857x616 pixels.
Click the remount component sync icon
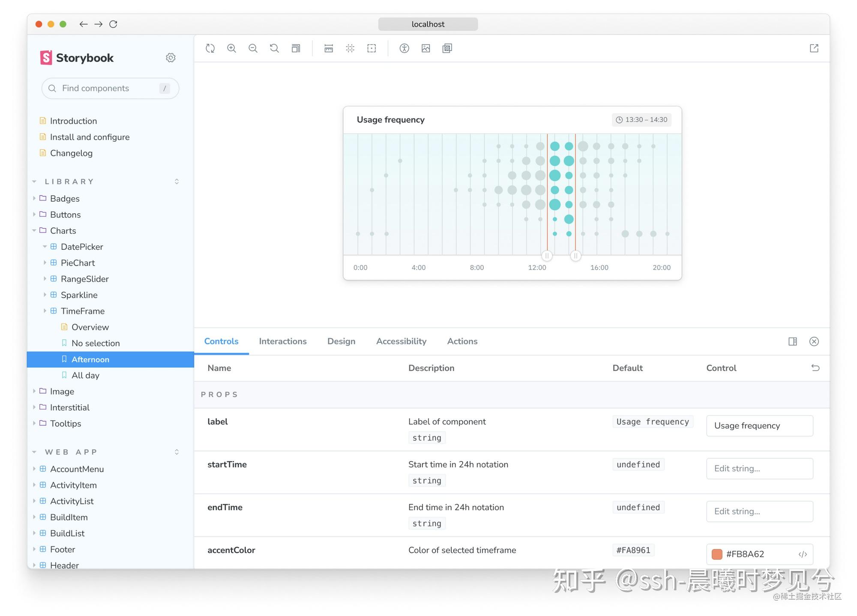tap(210, 48)
